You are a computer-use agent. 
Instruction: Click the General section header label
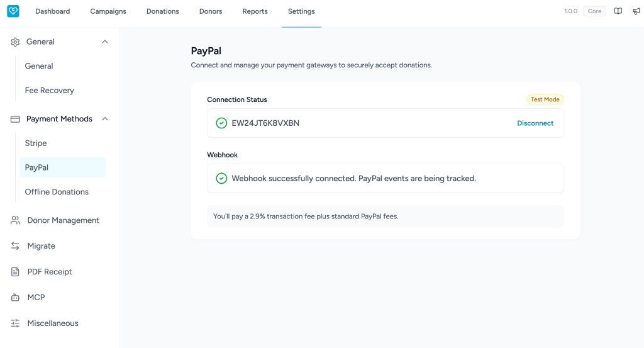(40, 42)
